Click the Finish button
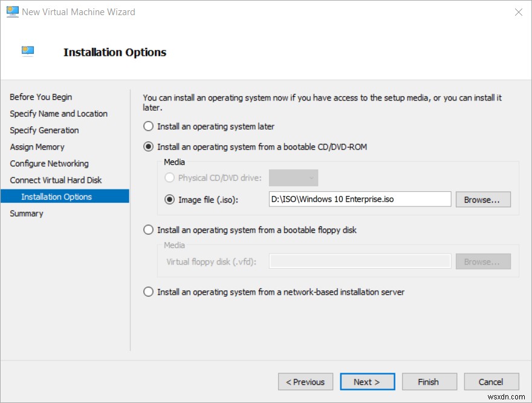This screenshot has height=403, width=532. (x=429, y=382)
